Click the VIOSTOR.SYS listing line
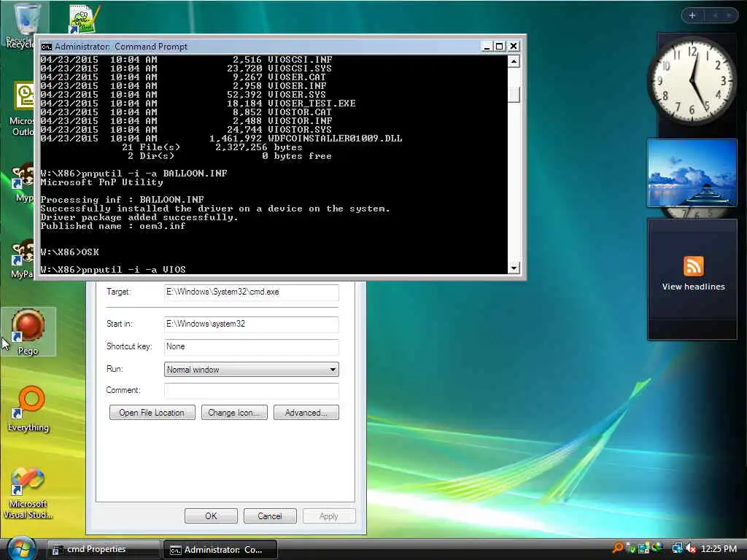Viewport: 747px width, 560px height. [x=186, y=130]
